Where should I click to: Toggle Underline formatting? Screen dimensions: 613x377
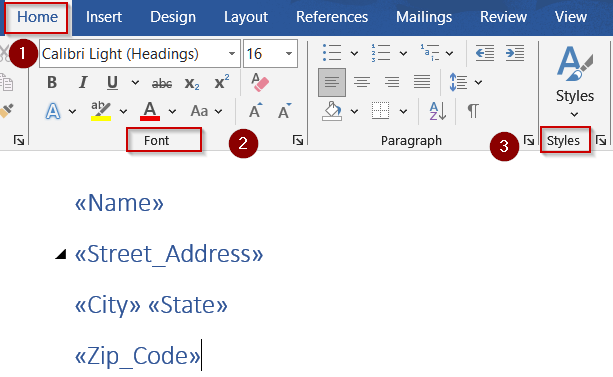[112, 83]
